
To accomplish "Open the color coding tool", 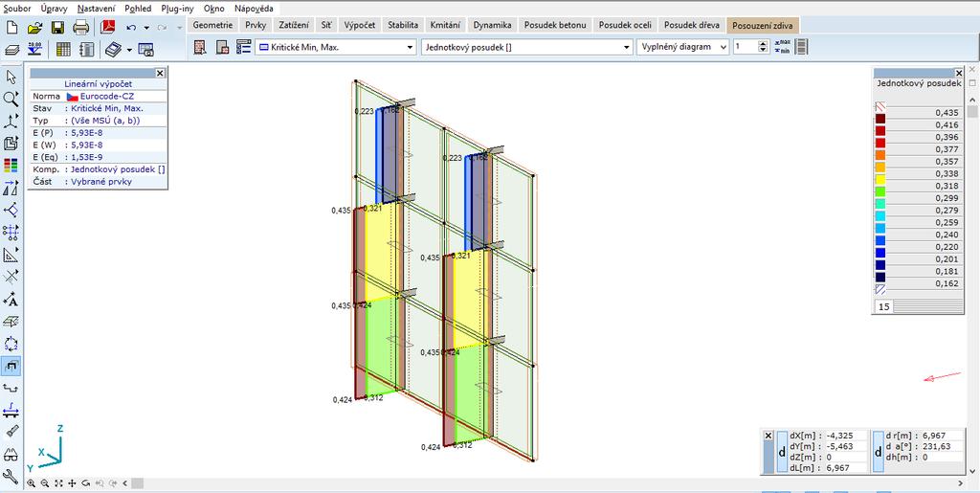I will click(11, 166).
